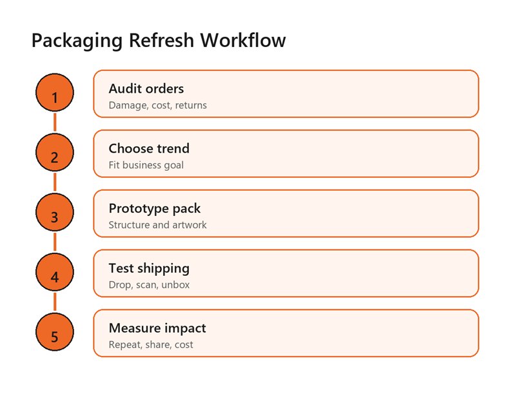Select connector line between steps 2 and 3
The height and width of the screenshot is (399, 532).
(x=55, y=182)
